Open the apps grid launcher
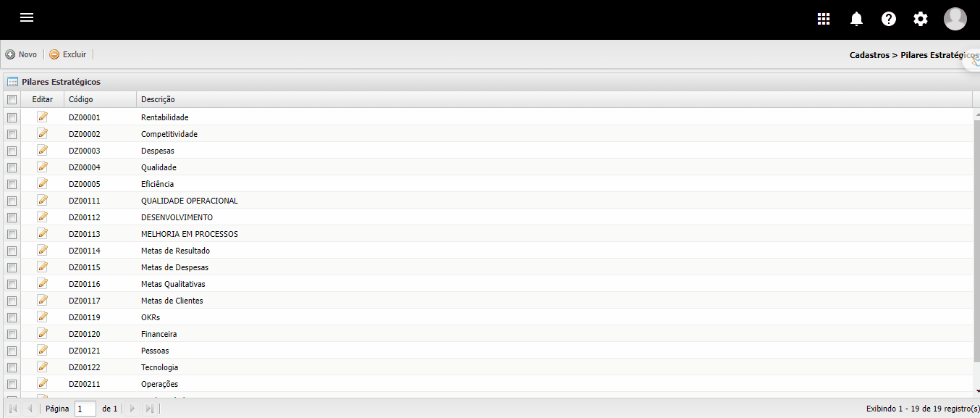This screenshot has width=980, height=418. [824, 19]
